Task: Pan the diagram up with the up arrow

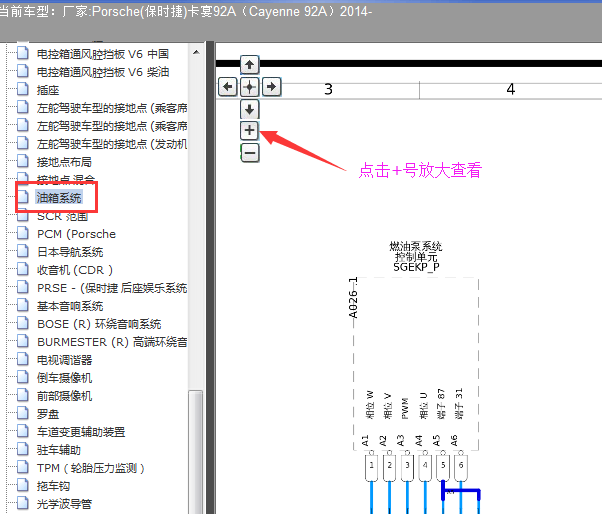Action: point(250,64)
